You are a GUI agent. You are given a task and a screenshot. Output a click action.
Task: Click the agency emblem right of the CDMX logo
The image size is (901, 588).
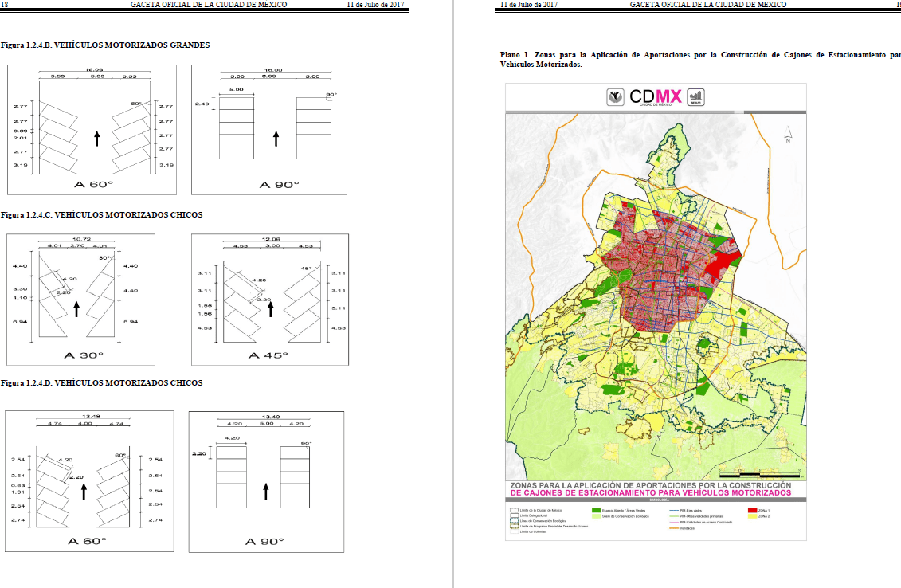[x=695, y=96]
